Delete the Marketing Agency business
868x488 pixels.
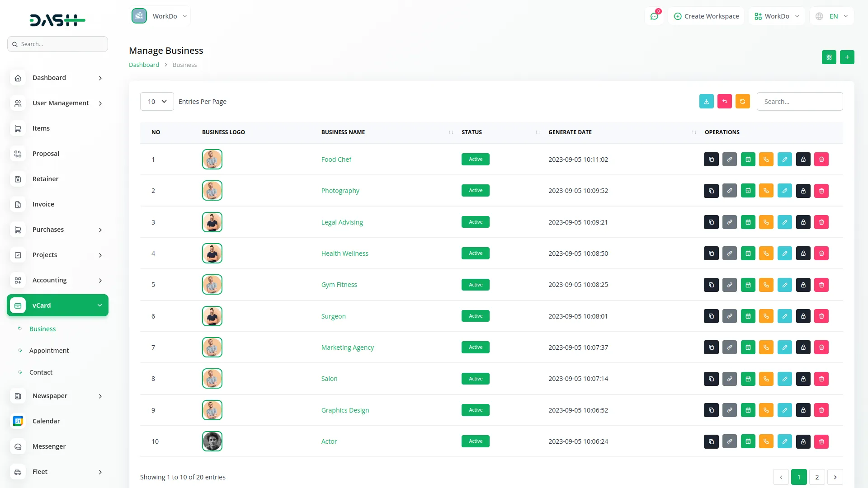[x=821, y=347]
